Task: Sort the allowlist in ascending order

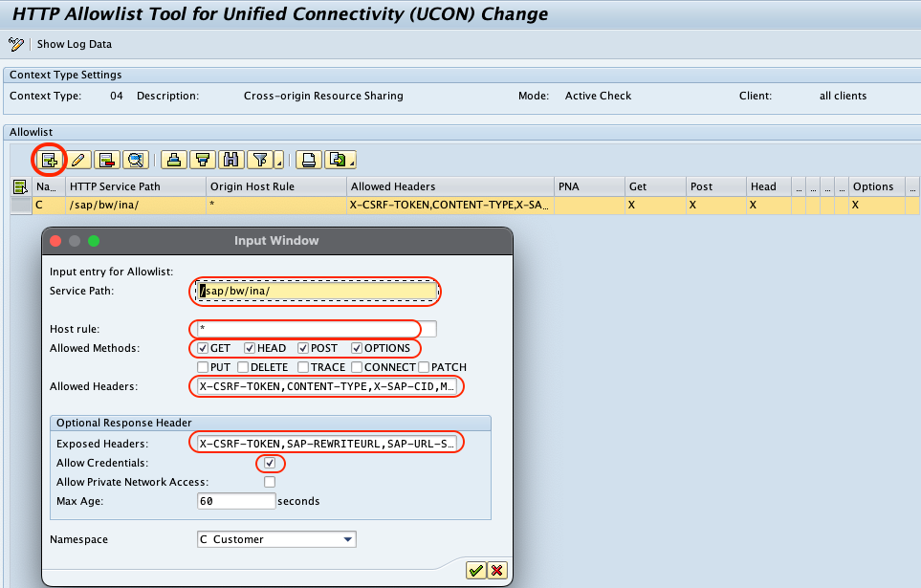Action: click(x=174, y=160)
